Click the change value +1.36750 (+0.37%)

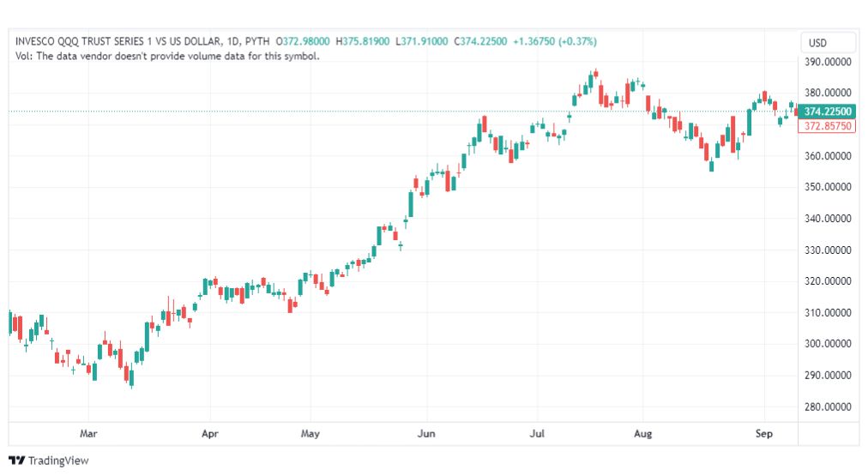click(555, 41)
